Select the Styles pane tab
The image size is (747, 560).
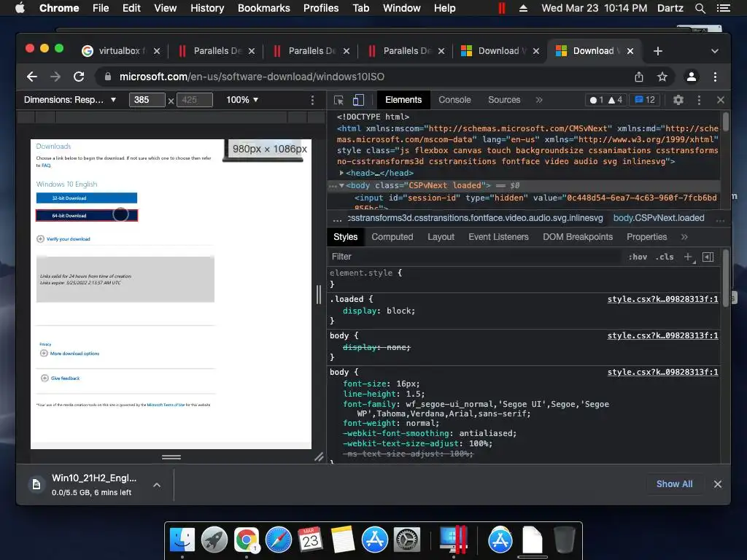coord(345,237)
